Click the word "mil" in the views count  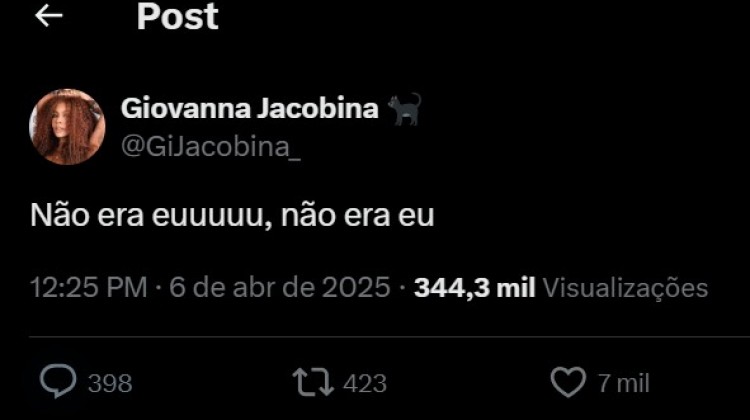[516, 288]
